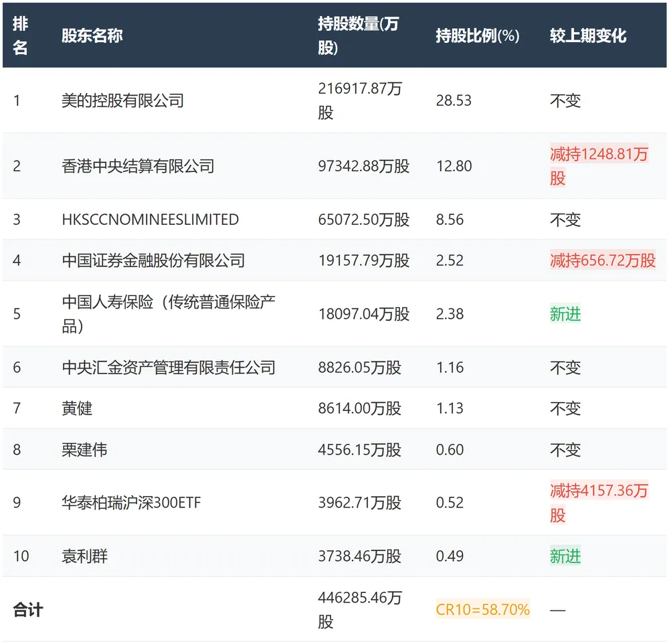Select shareholder 美的控股有限公司
Screen dimensions: 669x644
coord(123,101)
